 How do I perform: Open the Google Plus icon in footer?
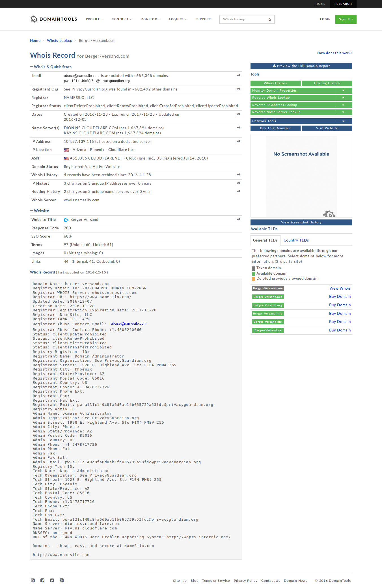[62, 580]
